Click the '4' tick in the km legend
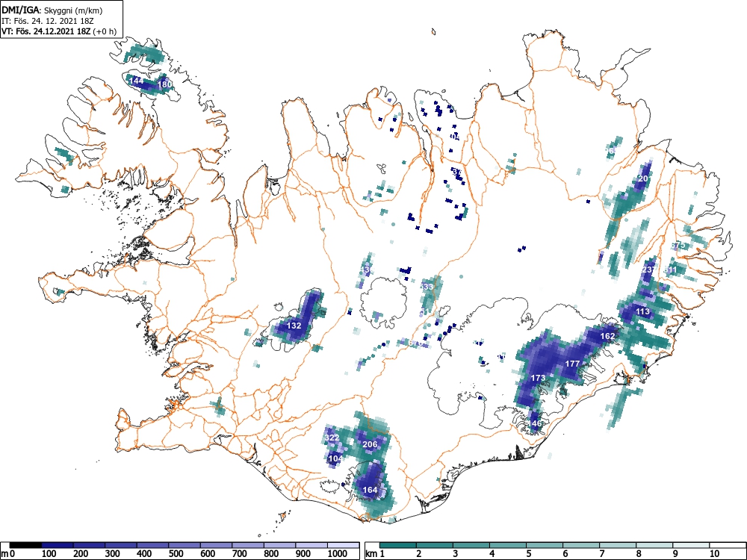The image size is (747, 560). pyautogui.click(x=492, y=554)
